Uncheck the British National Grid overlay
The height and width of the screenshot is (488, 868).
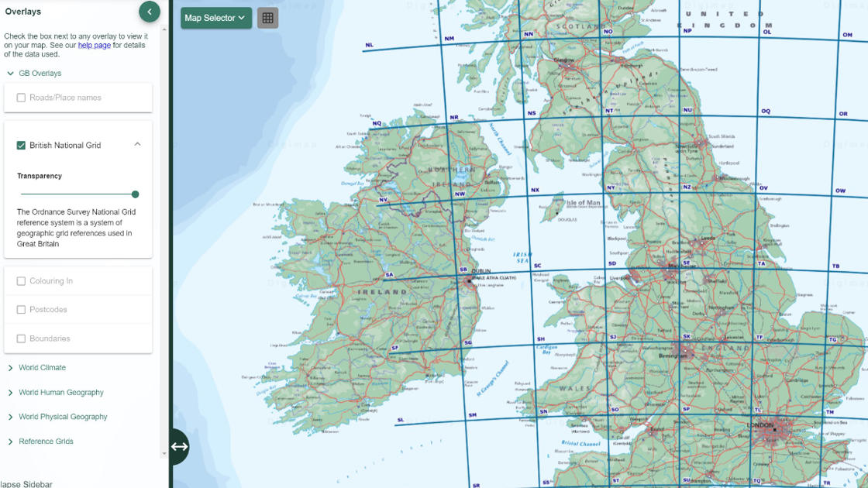point(20,145)
